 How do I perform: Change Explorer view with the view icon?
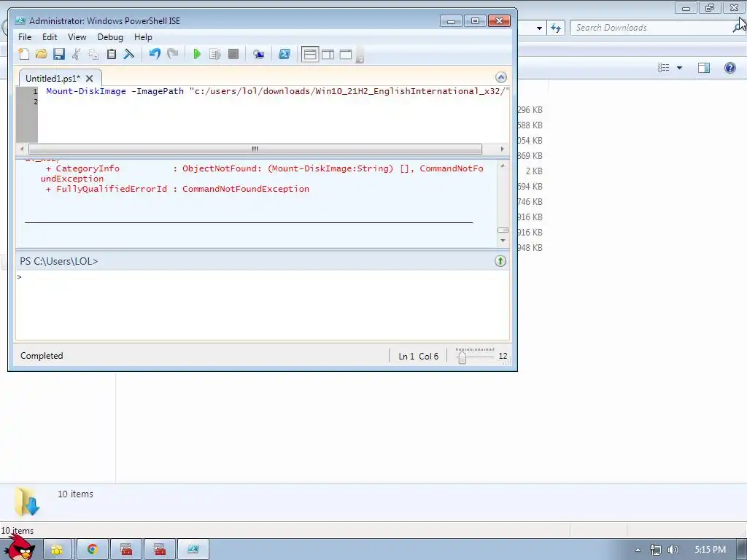[664, 68]
